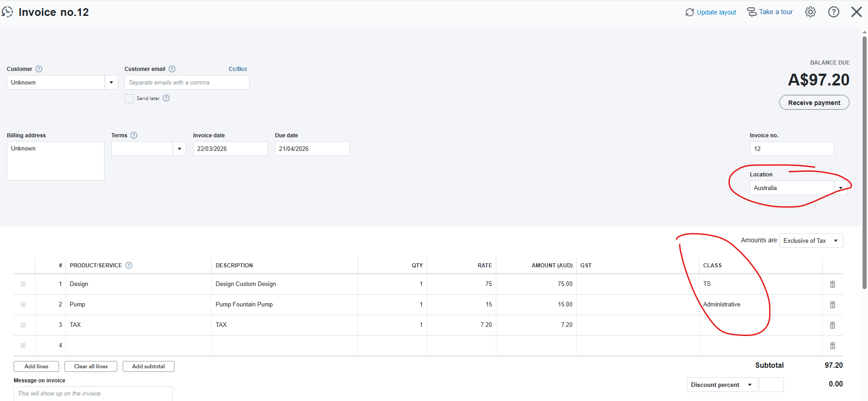The height and width of the screenshot is (401, 868).
Task: Click the Terms help icon
Action: [134, 135]
